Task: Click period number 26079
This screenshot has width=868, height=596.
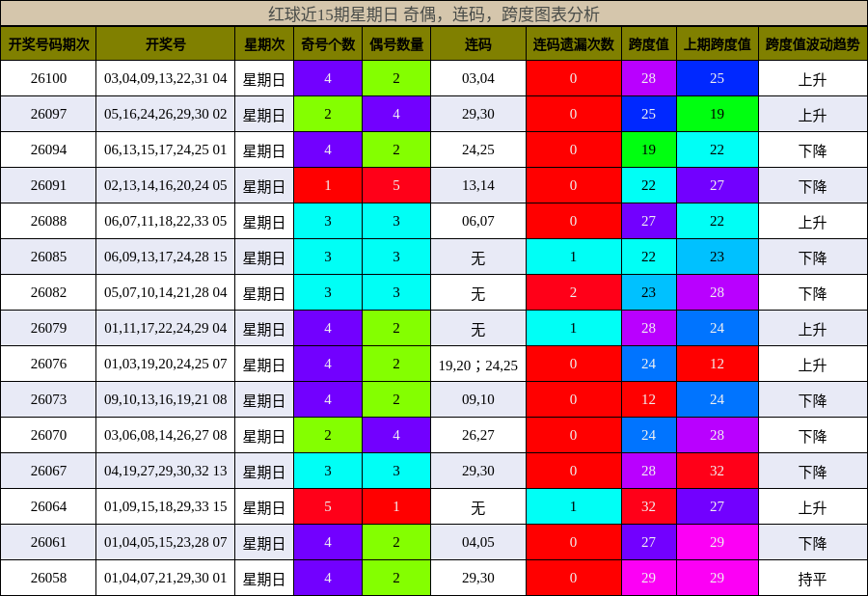Action: click(x=49, y=328)
